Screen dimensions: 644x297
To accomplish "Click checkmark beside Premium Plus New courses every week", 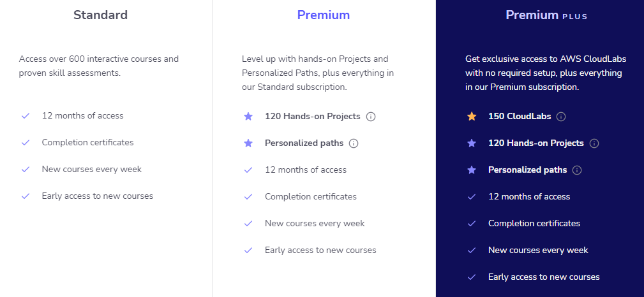I will (472, 250).
